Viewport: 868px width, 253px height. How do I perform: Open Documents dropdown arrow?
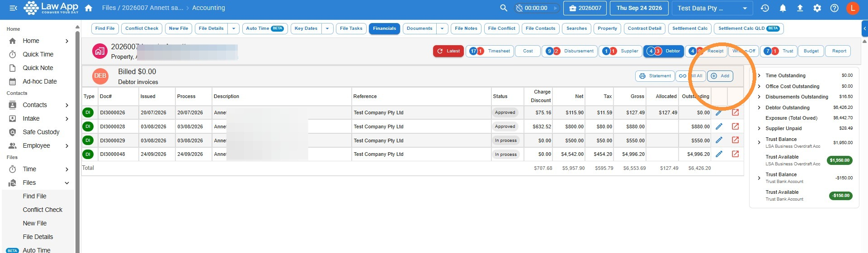[442, 28]
